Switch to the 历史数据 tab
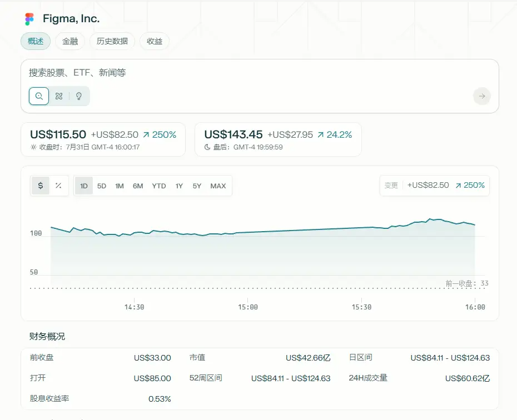The image size is (517, 420). point(112,41)
